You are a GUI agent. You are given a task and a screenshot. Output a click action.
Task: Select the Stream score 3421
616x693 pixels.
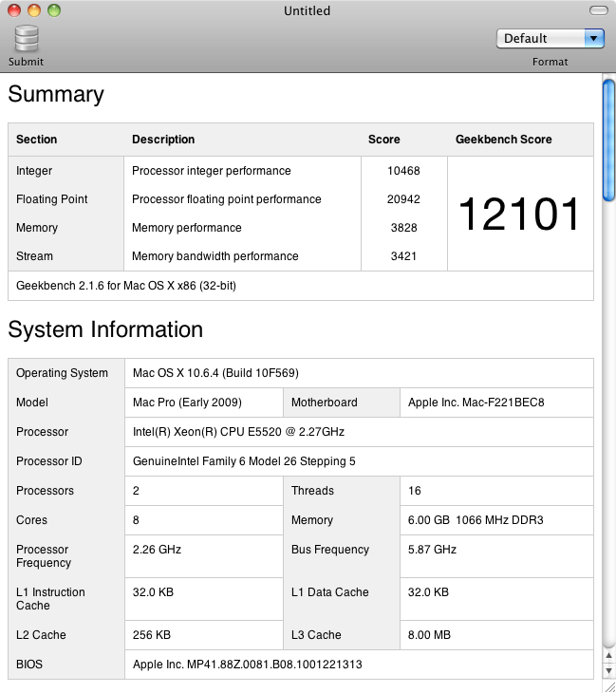pyautogui.click(x=404, y=256)
